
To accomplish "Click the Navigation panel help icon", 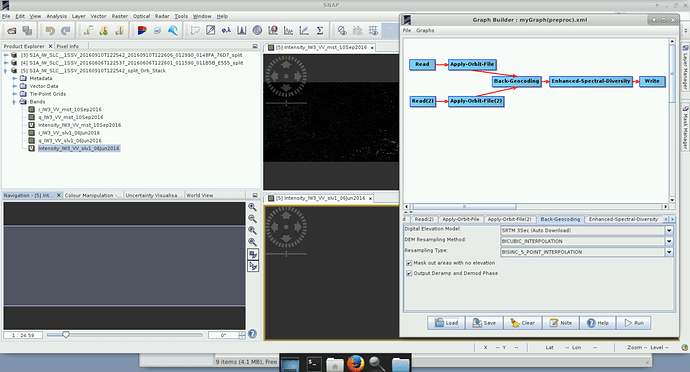I will [x=253, y=334].
